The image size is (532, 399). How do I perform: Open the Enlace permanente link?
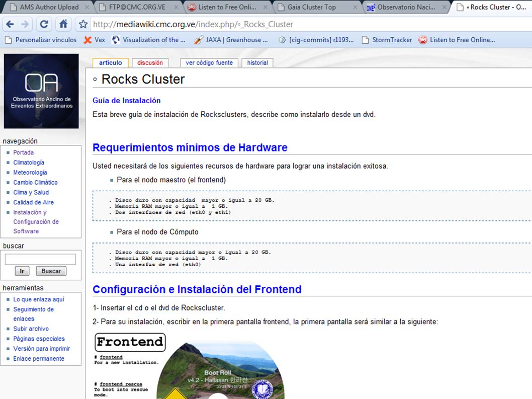(39, 359)
